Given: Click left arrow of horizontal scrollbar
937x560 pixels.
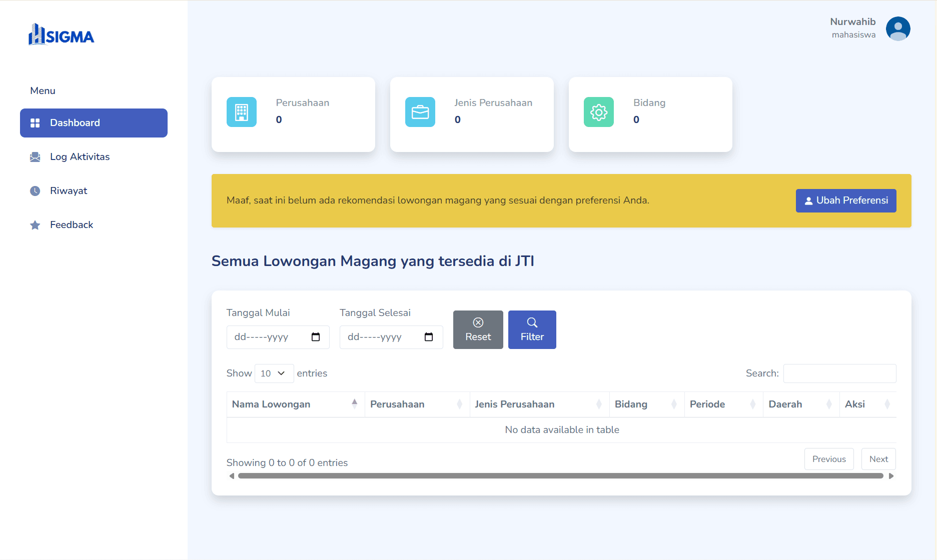Looking at the screenshot, I should (232, 476).
